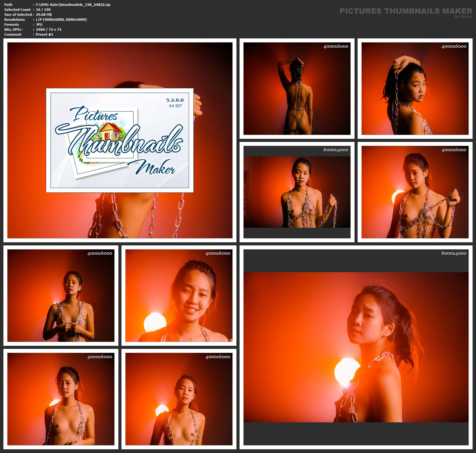Click the 'Preset #1' comment value
Screen dimensions: 476x453
(x=45, y=34)
